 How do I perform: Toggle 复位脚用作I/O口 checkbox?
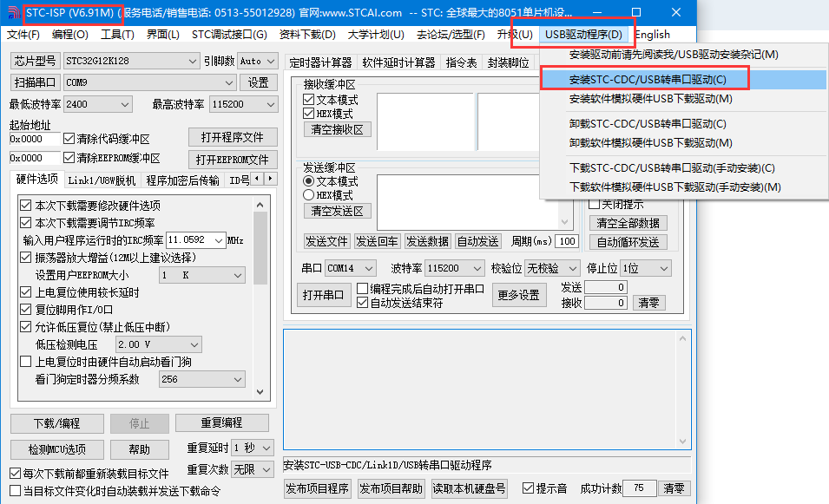(25, 310)
